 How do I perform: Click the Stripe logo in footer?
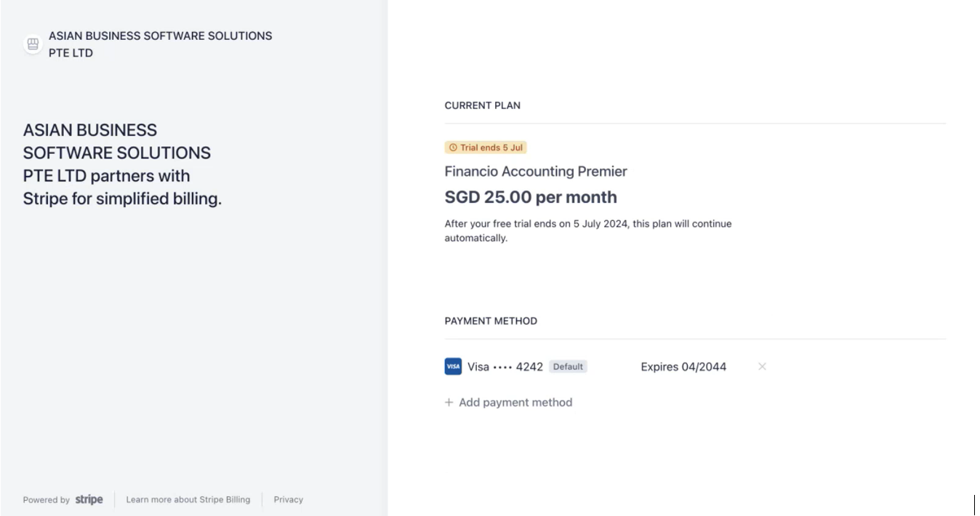[89, 499]
